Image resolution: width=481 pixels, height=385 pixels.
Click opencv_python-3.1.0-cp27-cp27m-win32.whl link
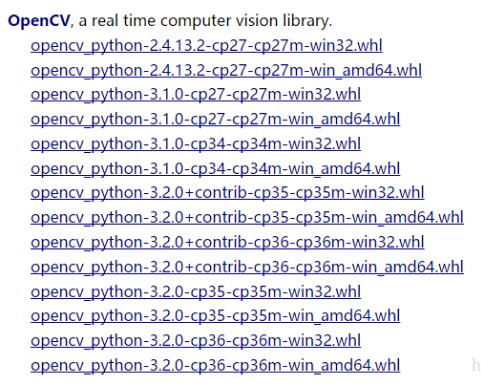[196, 95]
